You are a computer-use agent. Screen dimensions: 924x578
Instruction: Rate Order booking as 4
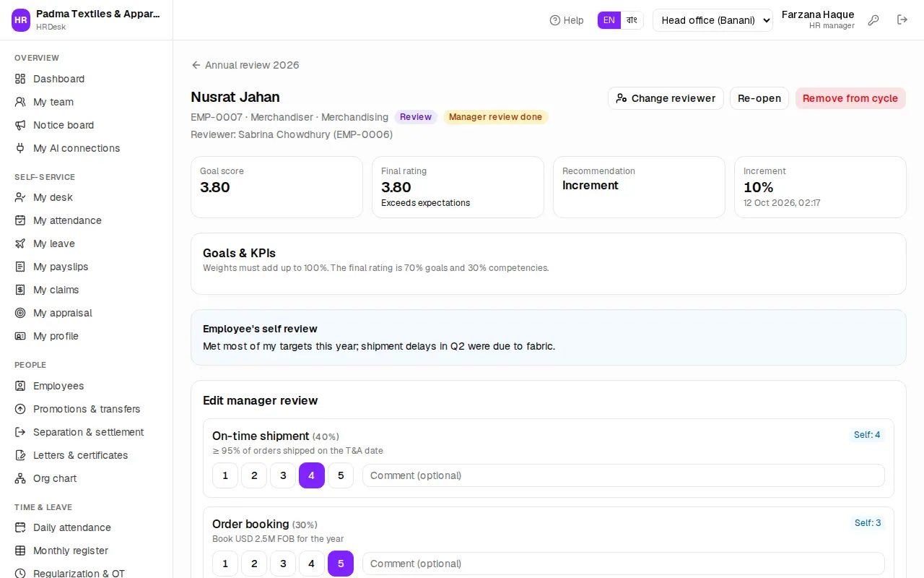(x=312, y=564)
